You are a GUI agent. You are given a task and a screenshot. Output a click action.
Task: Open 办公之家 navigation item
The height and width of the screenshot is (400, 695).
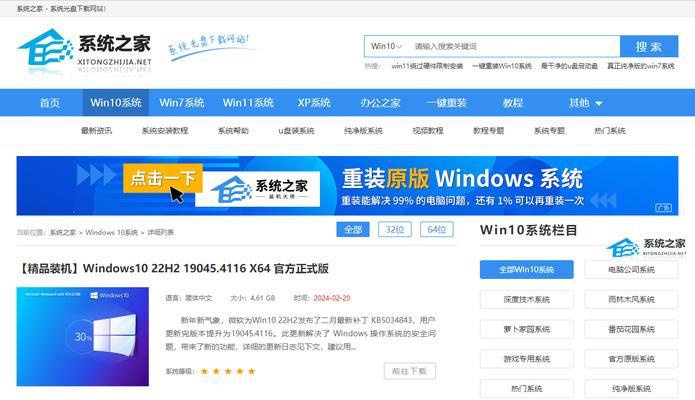click(x=380, y=103)
